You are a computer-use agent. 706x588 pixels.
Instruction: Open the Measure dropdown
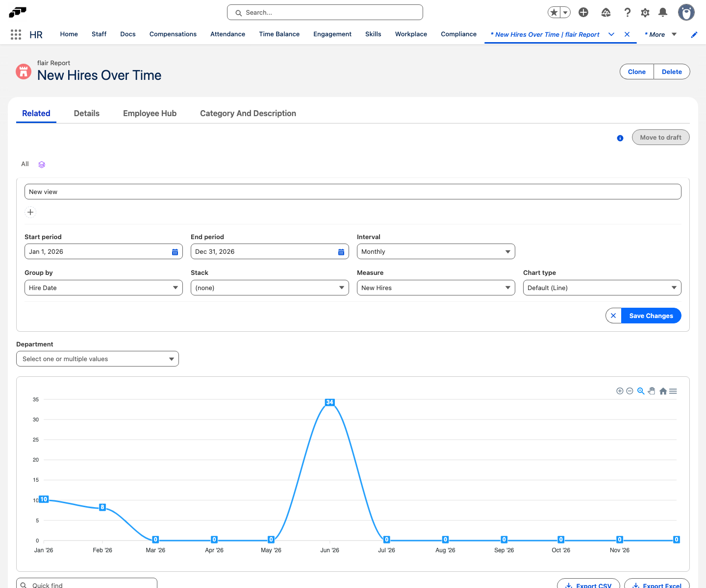pos(436,288)
